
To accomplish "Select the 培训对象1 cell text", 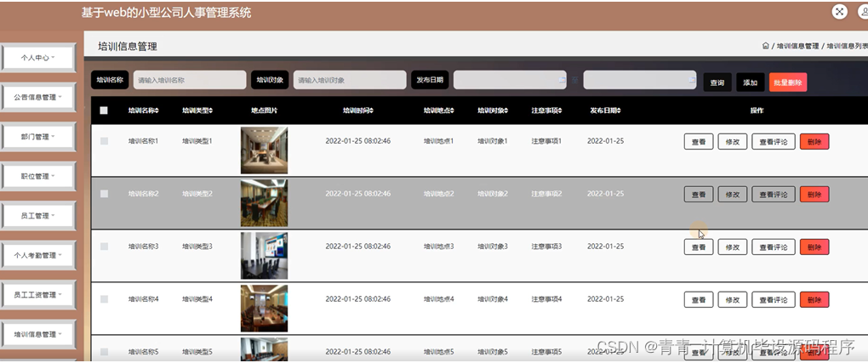I will click(493, 141).
